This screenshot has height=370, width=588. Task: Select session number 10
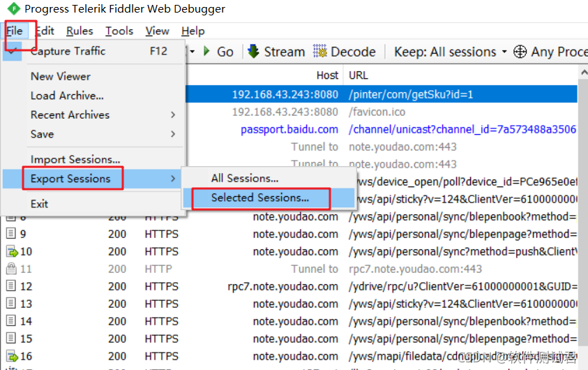click(x=27, y=251)
